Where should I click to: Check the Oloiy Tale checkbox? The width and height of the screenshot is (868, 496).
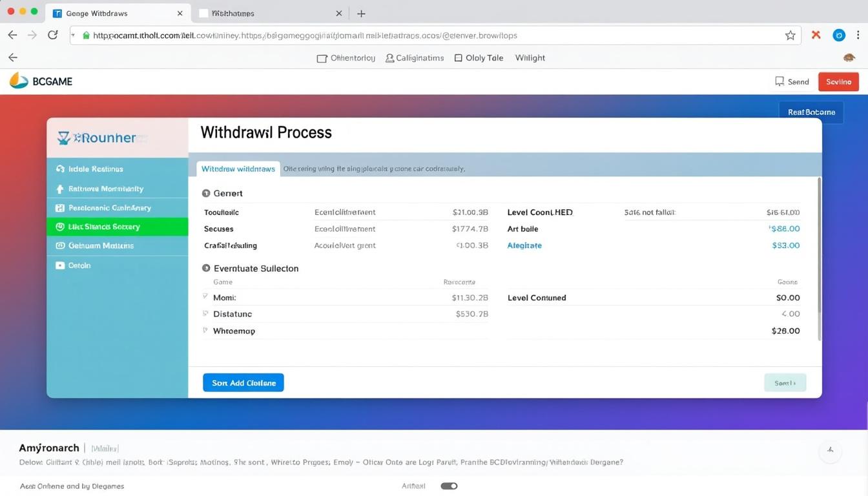(x=459, y=58)
